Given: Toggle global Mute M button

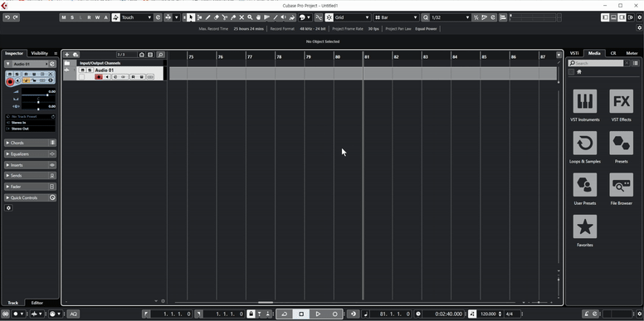Looking at the screenshot, I should 64,17.
